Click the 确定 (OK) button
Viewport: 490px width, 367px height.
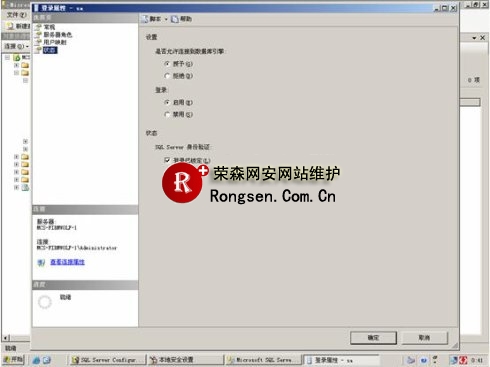373,338
